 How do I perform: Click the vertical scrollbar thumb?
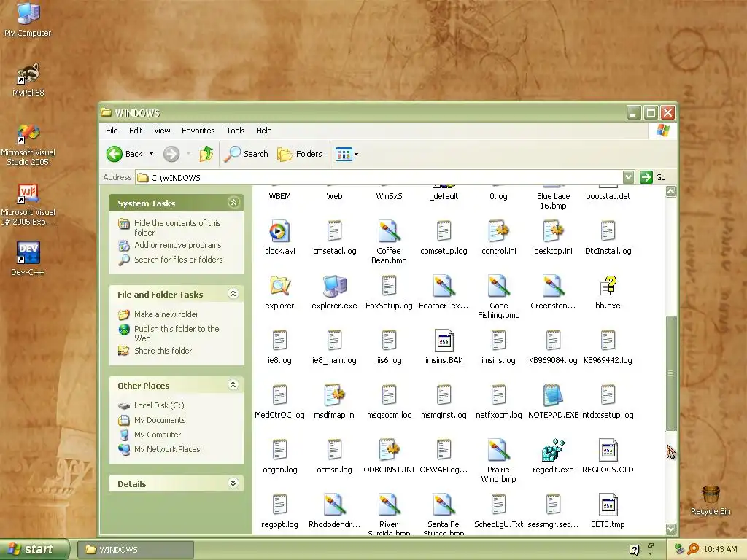[x=671, y=373]
